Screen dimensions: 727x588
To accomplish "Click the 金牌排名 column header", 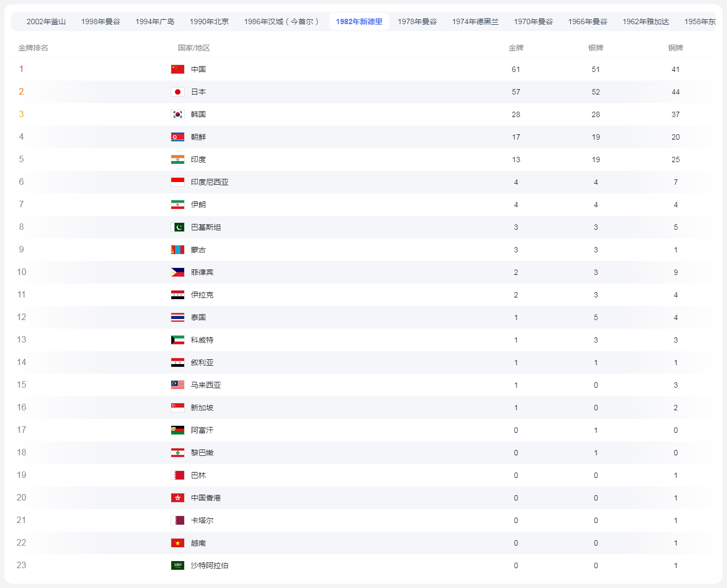I will click(x=33, y=48).
